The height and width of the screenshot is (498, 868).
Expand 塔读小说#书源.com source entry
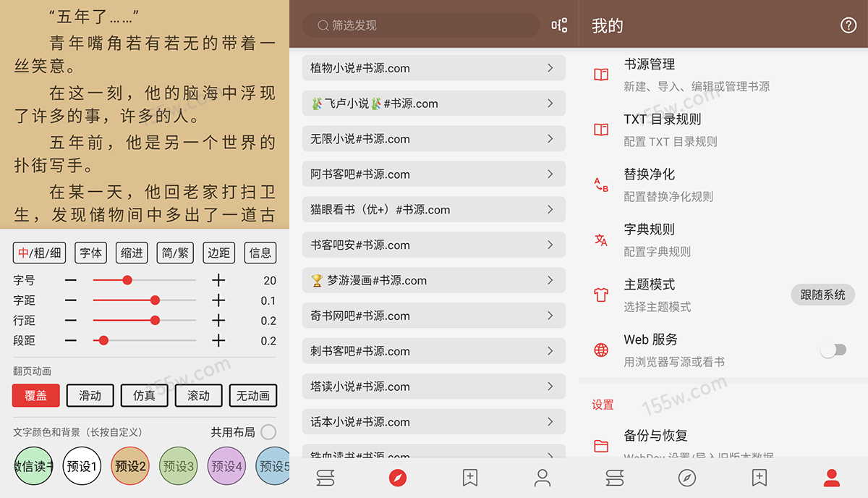[433, 386]
